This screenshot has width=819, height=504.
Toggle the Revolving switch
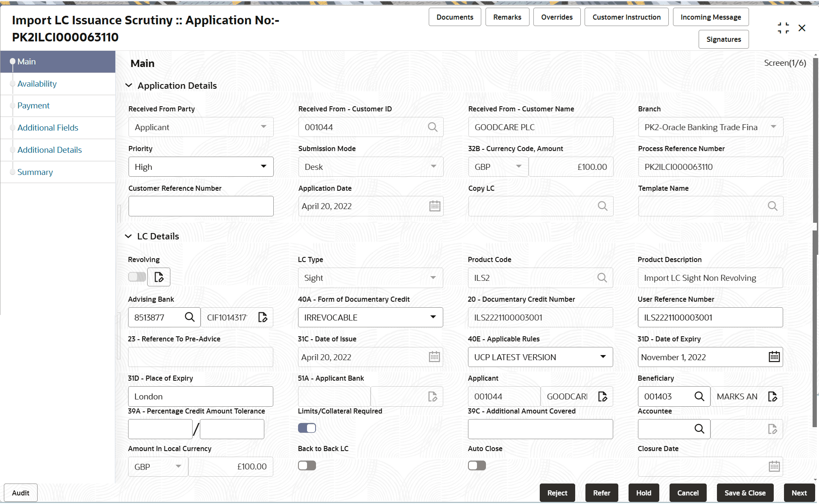click(x=137, y=277)
